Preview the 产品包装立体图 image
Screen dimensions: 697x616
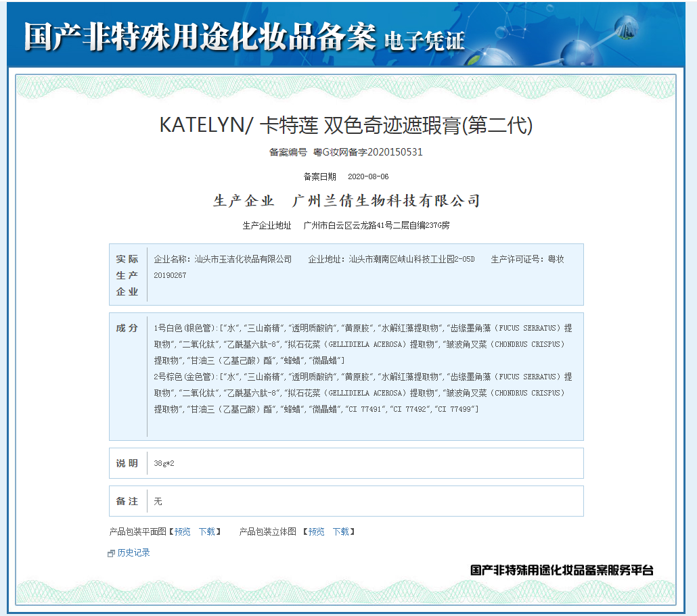pyautogui.click(x=317, y=531)
